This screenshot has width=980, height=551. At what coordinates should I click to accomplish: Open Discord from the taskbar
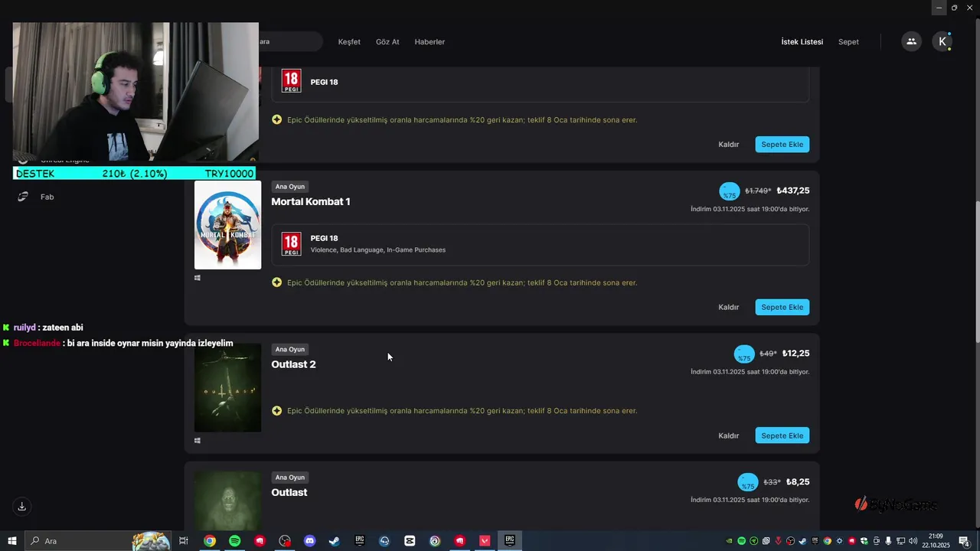309,541
